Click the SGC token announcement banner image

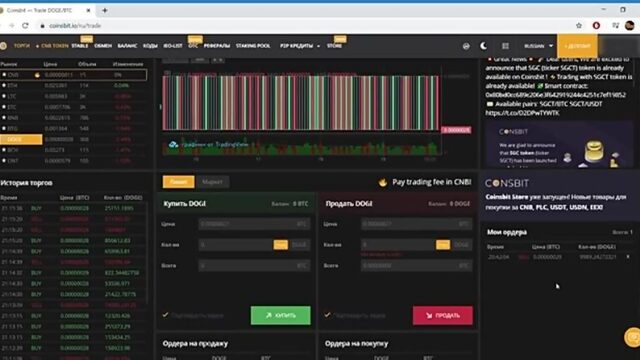[559, 144]
